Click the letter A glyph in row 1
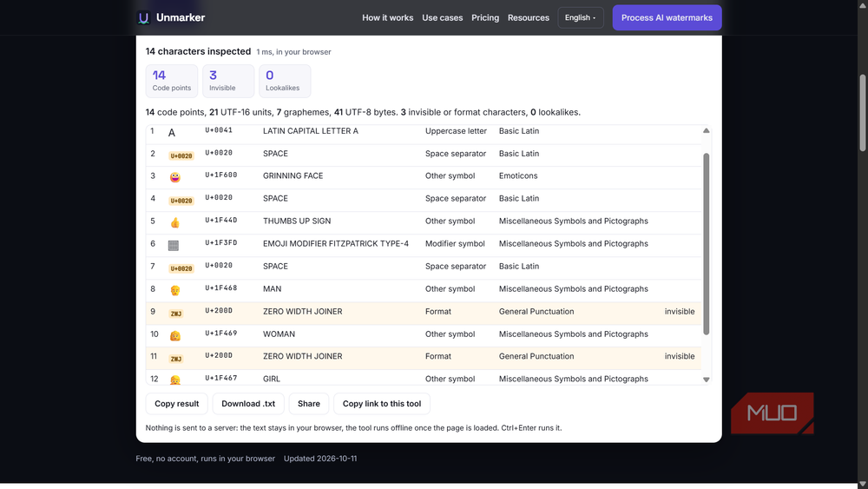Viewport: 868px width, 489px height. [x=172, y=133]
